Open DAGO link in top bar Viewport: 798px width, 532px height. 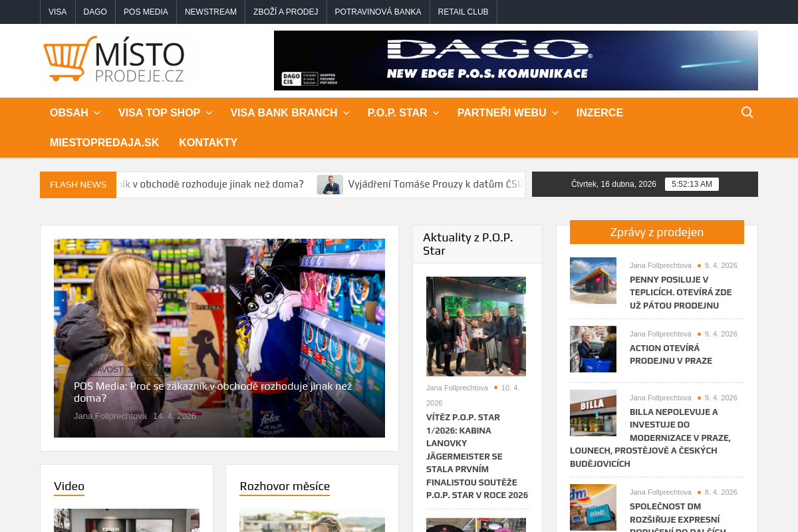click(x=95, y=12)
